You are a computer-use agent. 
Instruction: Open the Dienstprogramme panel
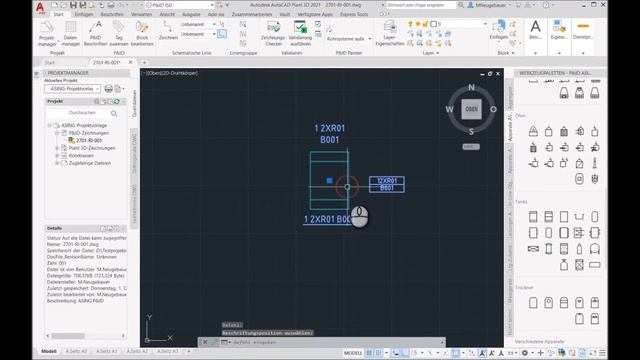pyautogui.click(x=583, y=30)
